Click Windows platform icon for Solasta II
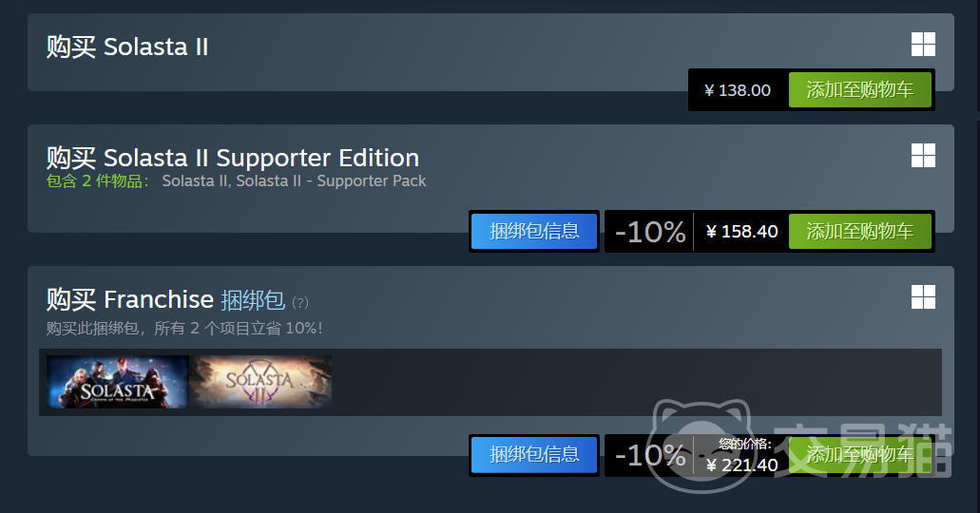 tap(923, 45)
